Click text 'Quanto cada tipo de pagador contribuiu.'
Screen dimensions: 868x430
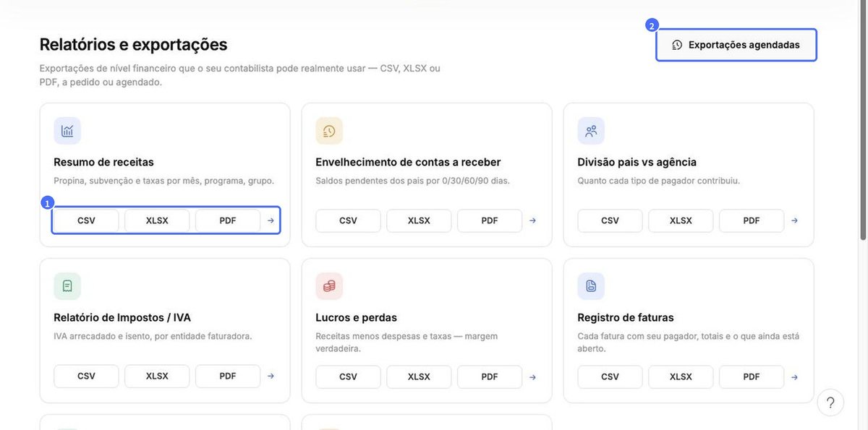pyautogui.click(x=658, y=181)
